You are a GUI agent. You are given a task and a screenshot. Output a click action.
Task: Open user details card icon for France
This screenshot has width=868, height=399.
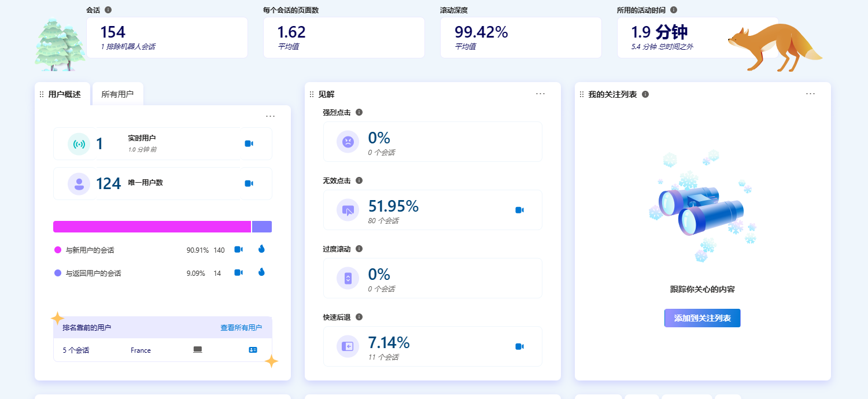click(253, 350)
